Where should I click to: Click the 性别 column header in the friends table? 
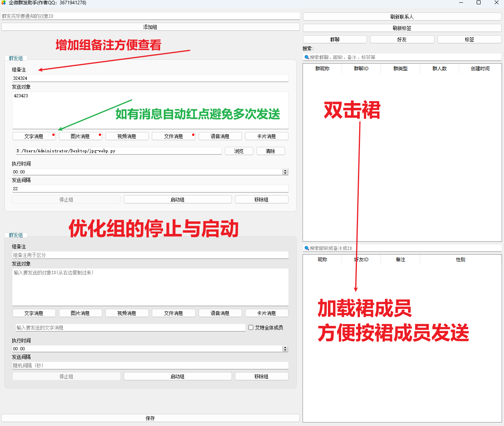click(460, 260)
